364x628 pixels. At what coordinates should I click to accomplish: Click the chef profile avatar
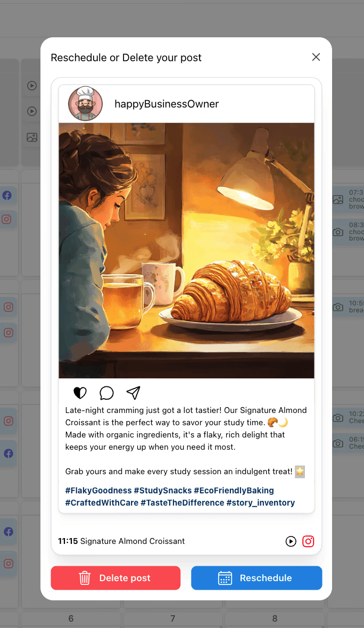point(85,104)
